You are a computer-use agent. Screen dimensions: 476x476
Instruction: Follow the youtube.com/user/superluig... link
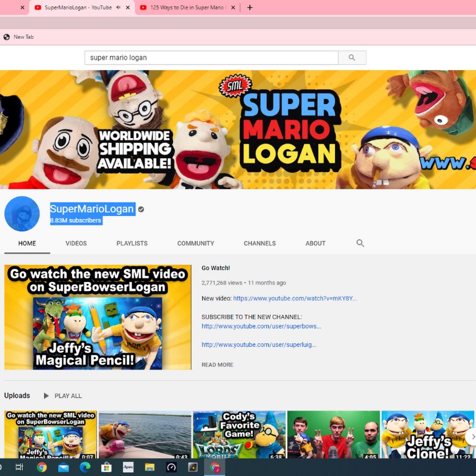(259, 345)
